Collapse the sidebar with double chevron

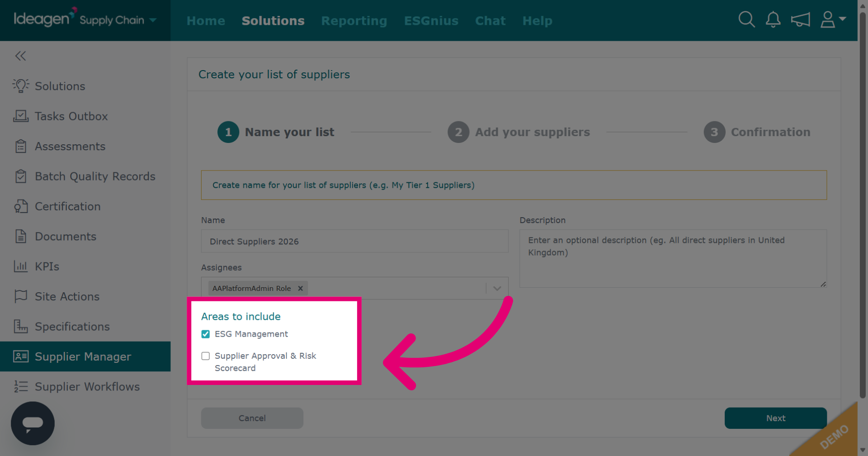(20, 56)
